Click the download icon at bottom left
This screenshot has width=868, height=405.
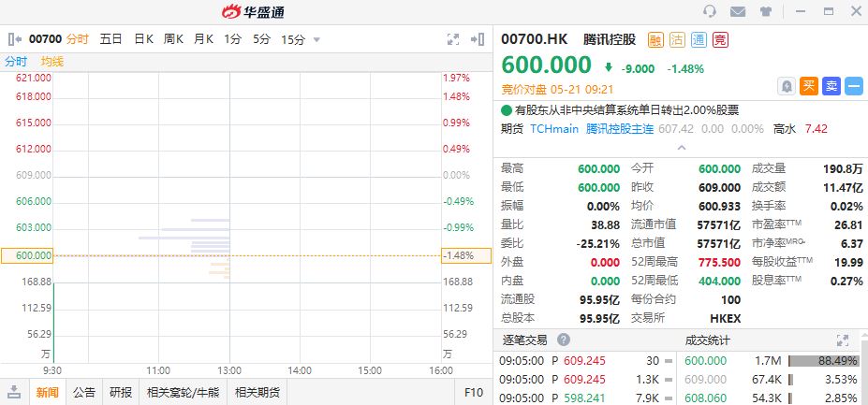(14, 392)
